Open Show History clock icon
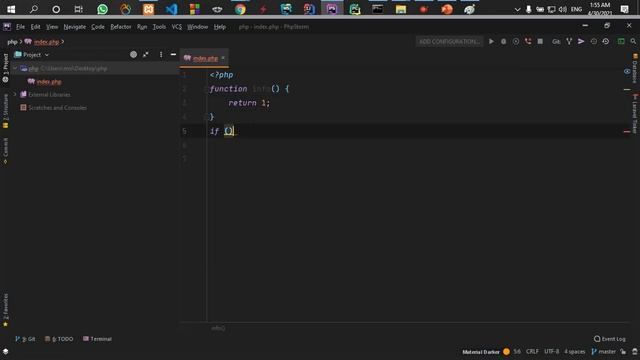 pyautogui.click(x=593, y=42)
